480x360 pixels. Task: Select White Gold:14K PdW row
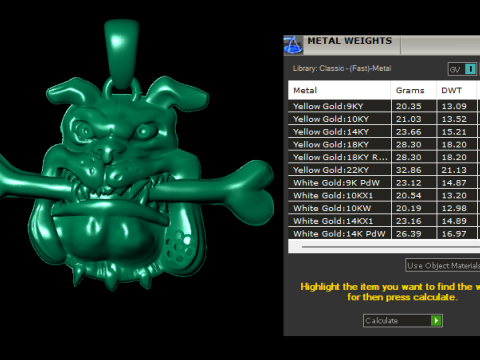[384, 233]
